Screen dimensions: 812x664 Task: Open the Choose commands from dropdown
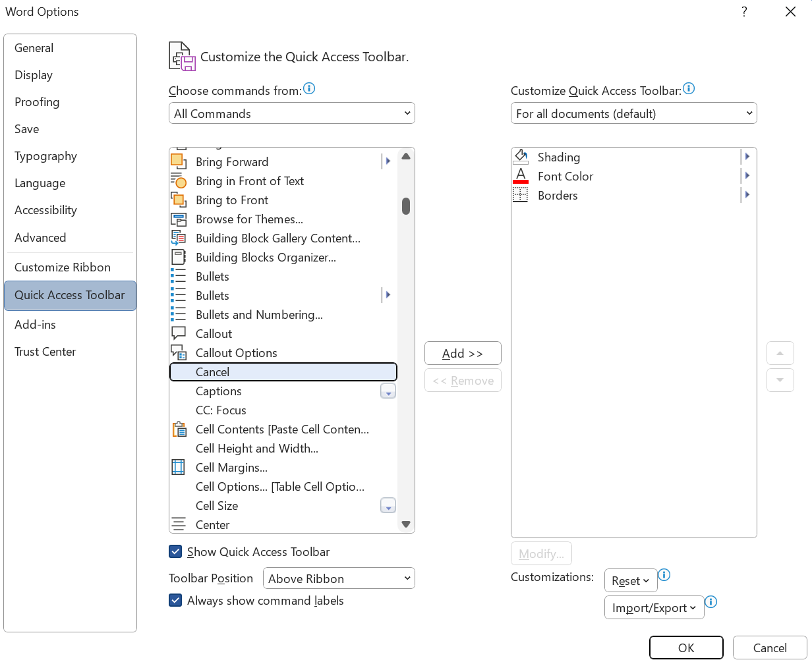click(x=292, y=113)
